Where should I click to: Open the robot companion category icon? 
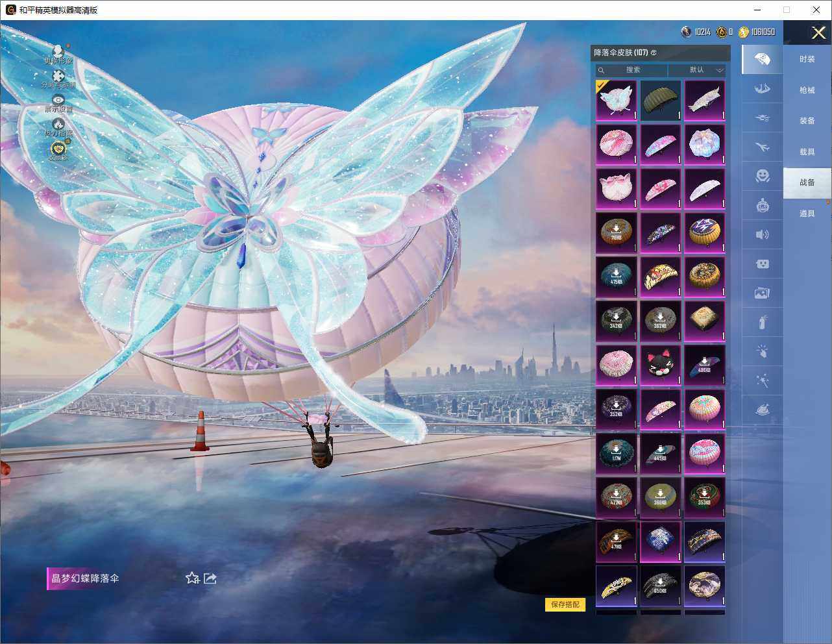[763, 206]
